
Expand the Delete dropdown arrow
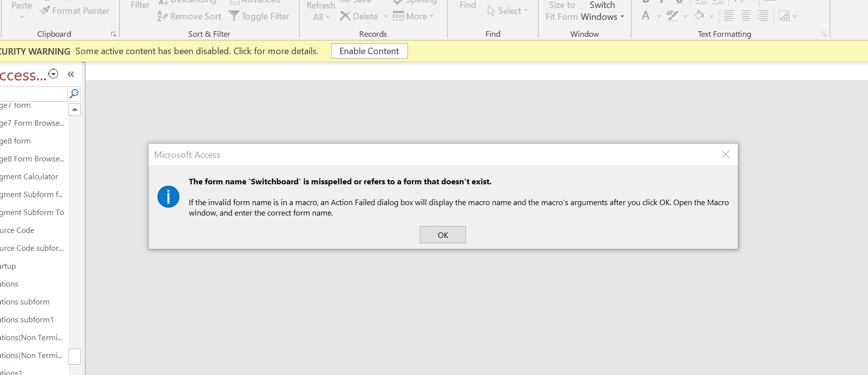[386, 16]
